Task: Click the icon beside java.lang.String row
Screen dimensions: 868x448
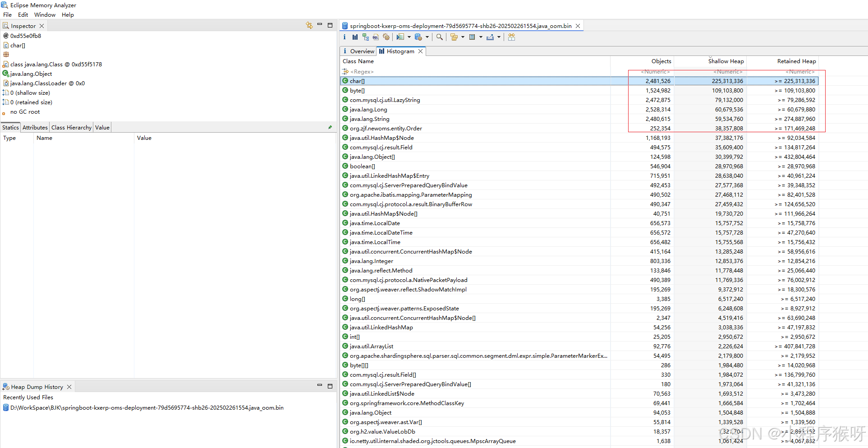Action: [345, 119]
